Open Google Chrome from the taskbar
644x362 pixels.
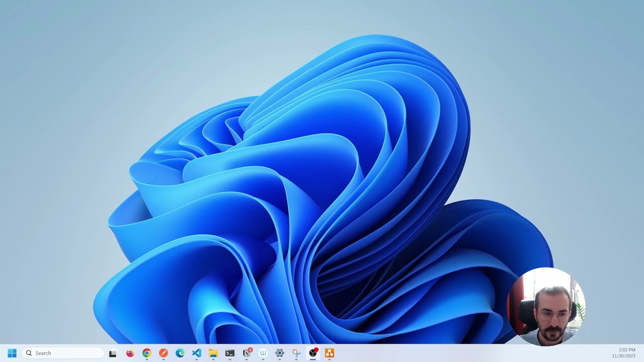pyautogui.click(x=146, y=353)
